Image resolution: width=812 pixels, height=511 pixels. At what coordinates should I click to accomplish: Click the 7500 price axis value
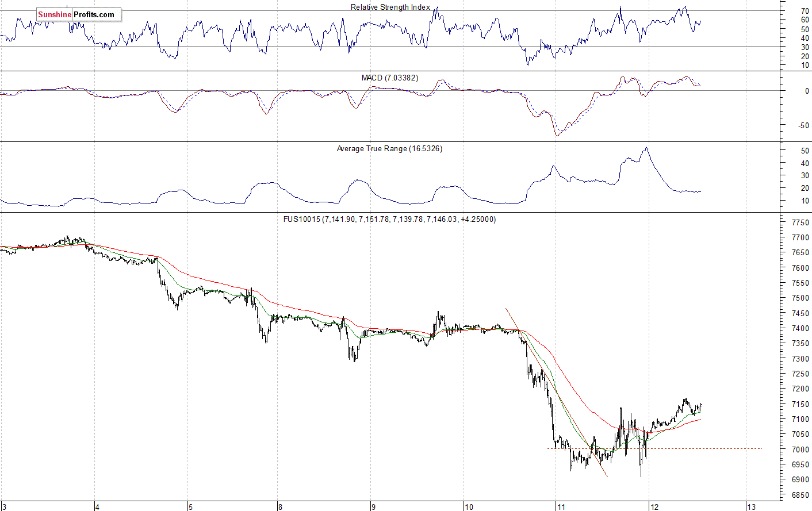(800, 298)
